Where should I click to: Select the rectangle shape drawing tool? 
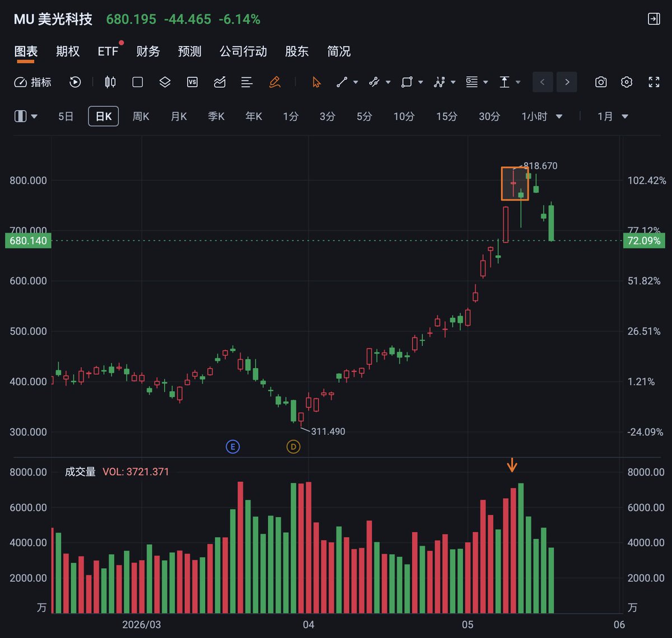[x=407, y=82]
